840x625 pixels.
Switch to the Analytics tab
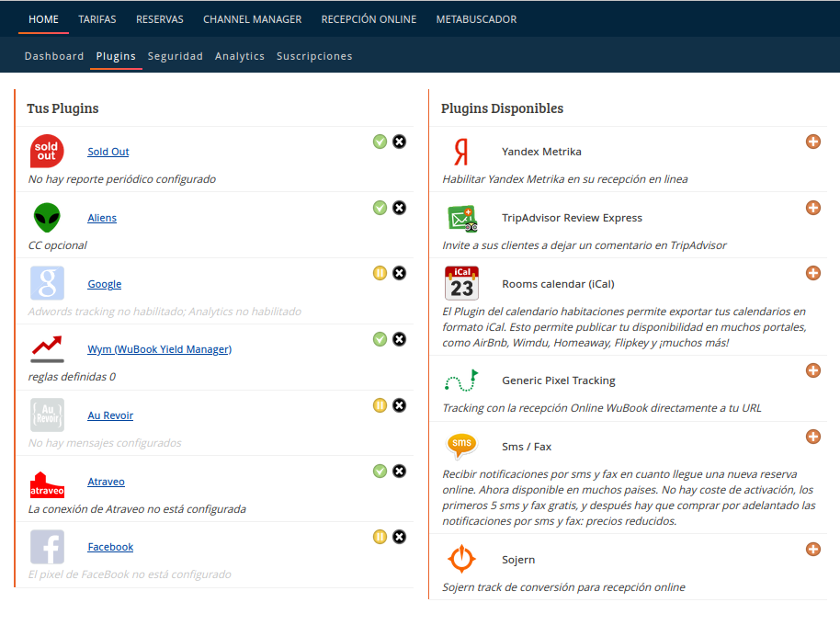[240, 56]
